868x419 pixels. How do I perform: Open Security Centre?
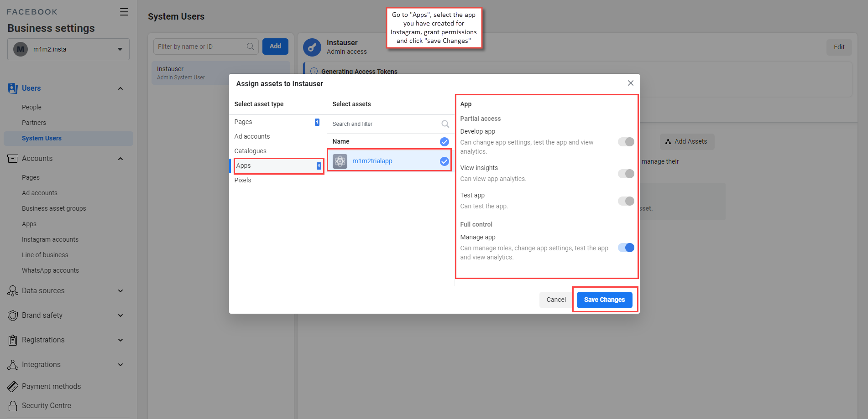[x=47, y=406]
